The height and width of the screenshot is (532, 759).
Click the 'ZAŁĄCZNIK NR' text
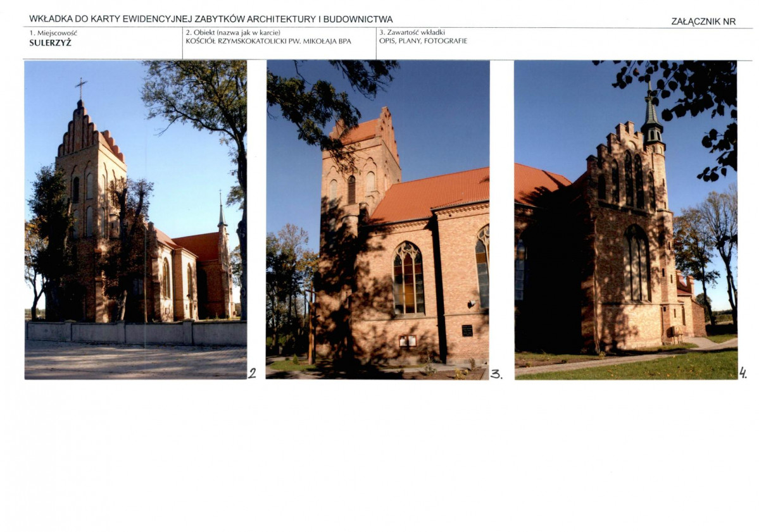(703, 22)
